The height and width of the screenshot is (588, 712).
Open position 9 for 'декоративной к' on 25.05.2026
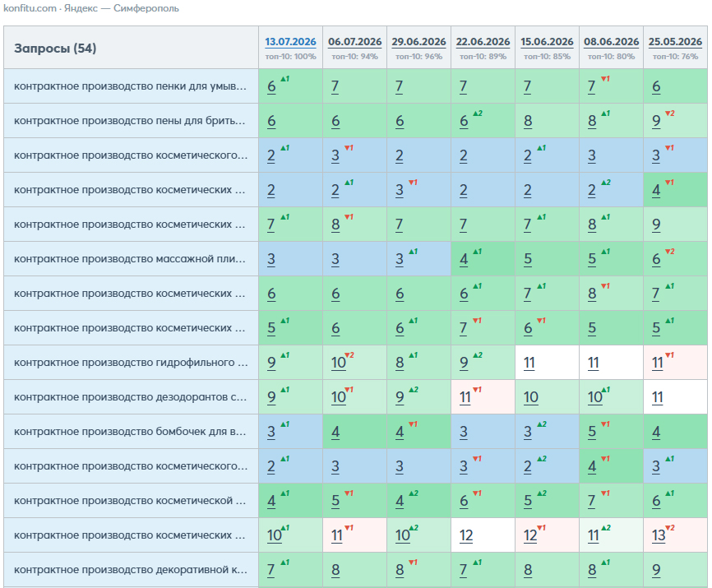pos(656,569)
